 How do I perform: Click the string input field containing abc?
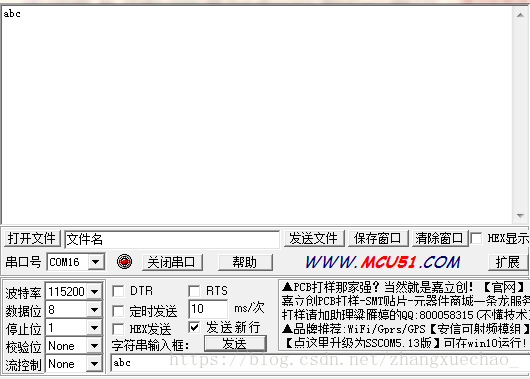pyautogui.click(x=319, y=363)
